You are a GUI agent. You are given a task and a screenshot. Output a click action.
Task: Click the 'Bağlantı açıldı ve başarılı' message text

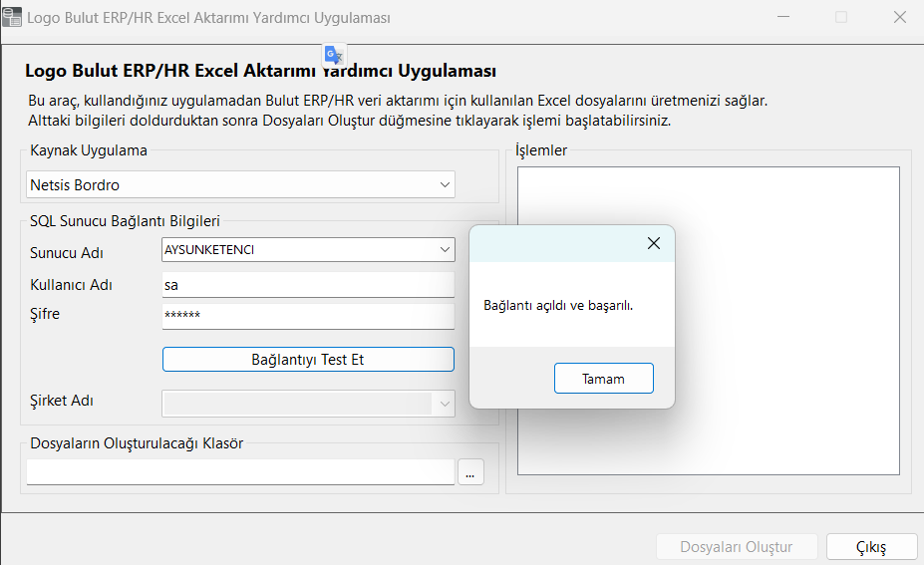click(558, 305)
